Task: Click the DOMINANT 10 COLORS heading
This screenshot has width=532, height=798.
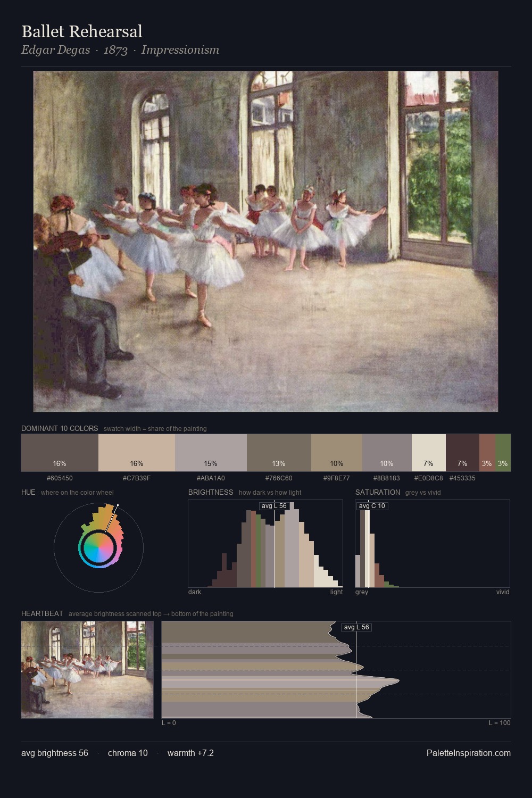Action: point(60,428)
